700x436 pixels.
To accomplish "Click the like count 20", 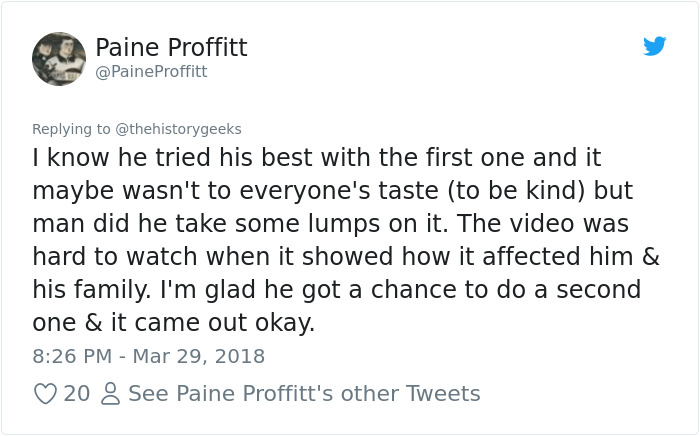I will [x=76, y=393].
